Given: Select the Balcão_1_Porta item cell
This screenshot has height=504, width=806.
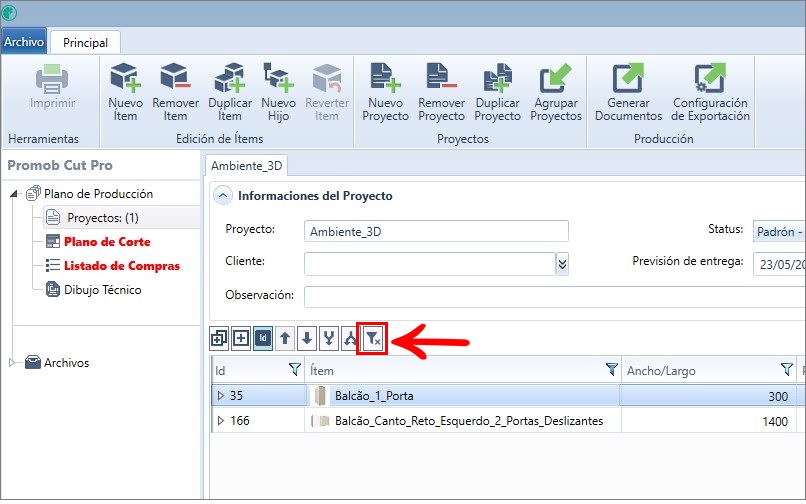Looking at the screenshot, I should tap(463, 395).
